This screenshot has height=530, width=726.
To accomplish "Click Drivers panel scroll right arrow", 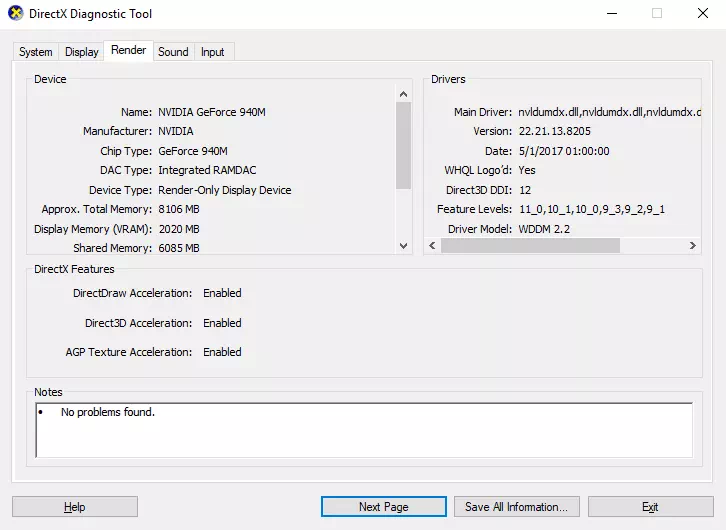I will [692, 246].
